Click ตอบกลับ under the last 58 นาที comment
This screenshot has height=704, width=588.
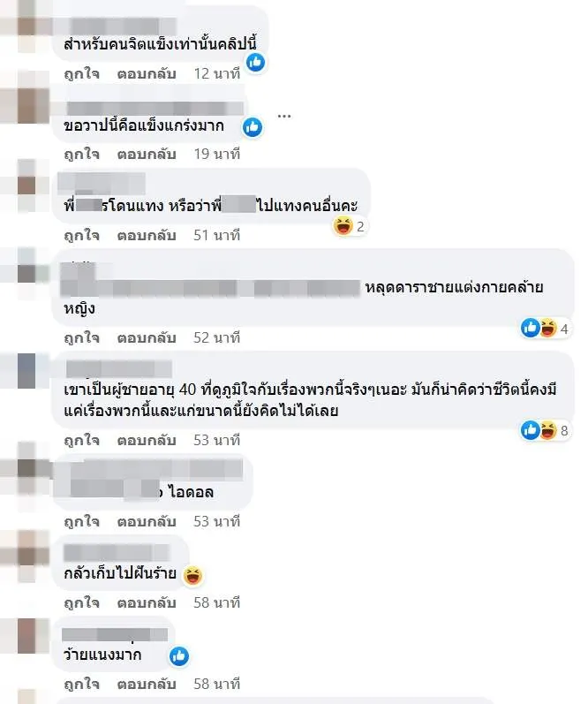coord(147,684)
